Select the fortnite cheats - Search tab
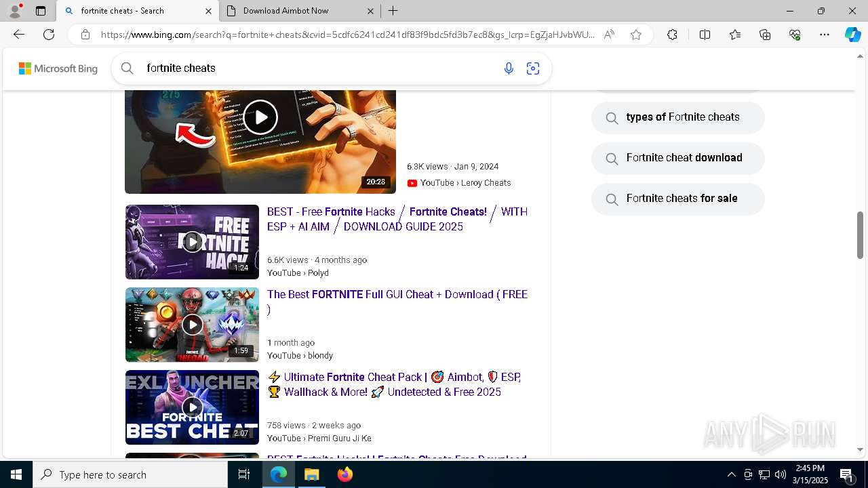The image size is (868, 488). click(x=138, y=11)
